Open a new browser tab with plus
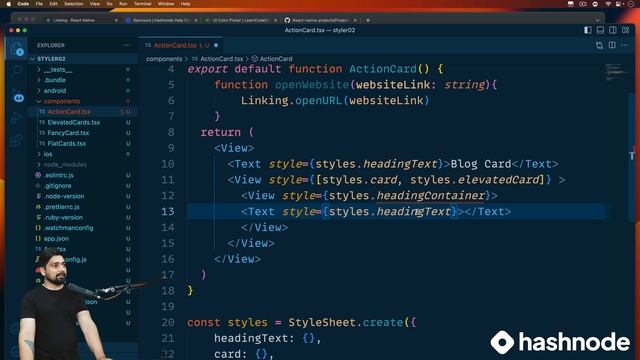 [x=368, y=20]
